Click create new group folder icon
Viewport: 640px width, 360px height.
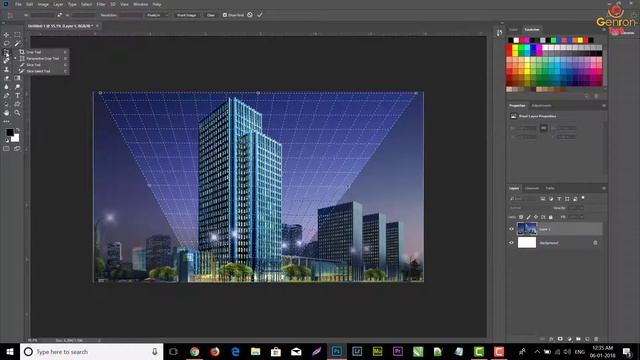(578, 339)
